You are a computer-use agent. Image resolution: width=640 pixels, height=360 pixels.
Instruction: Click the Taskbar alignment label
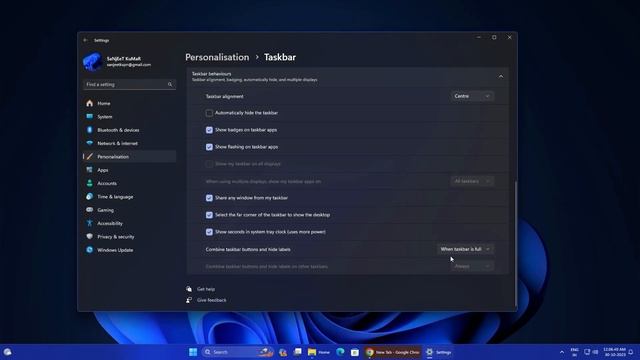[224, 97]
